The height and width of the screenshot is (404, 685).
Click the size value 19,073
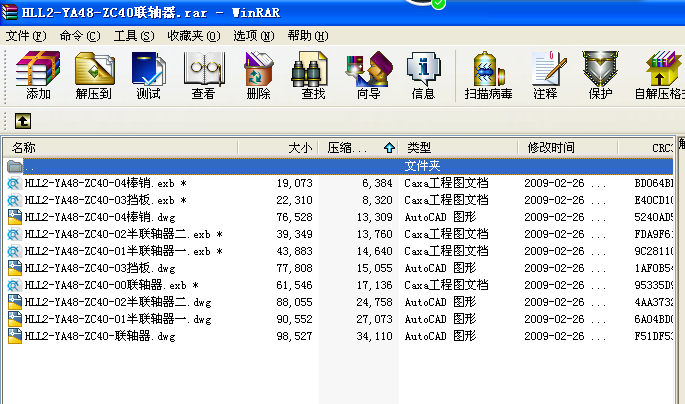tap(294, 183)
